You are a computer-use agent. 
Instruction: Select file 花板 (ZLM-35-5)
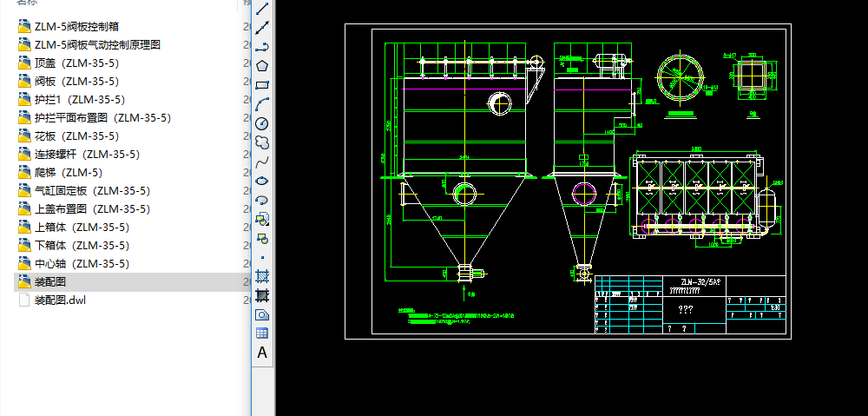pos(76,136)
